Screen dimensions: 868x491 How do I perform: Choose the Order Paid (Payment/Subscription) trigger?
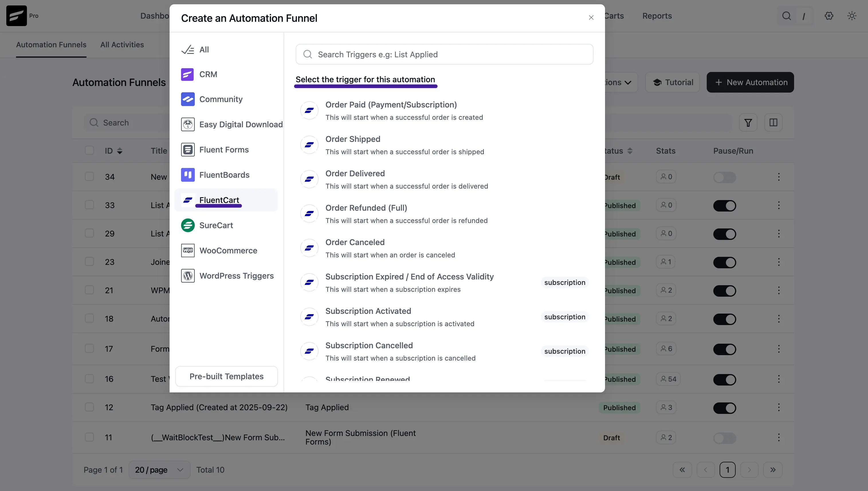[x=444, y=111]
